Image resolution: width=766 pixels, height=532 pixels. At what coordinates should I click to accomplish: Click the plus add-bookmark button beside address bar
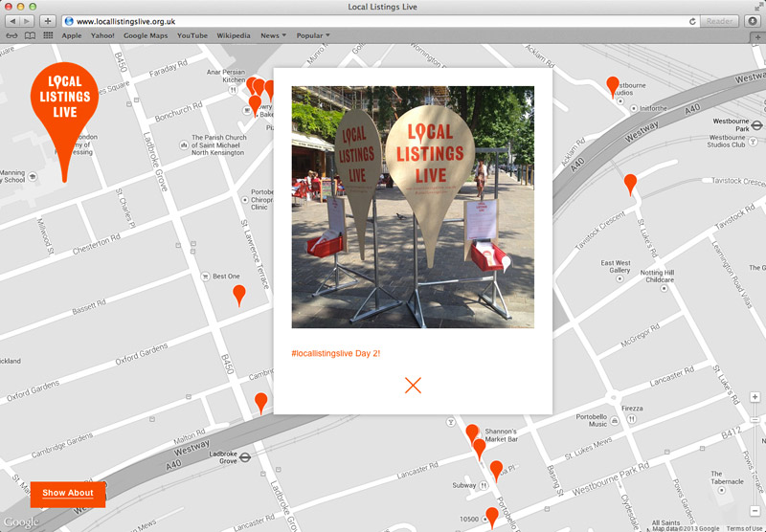coord(48,21)
